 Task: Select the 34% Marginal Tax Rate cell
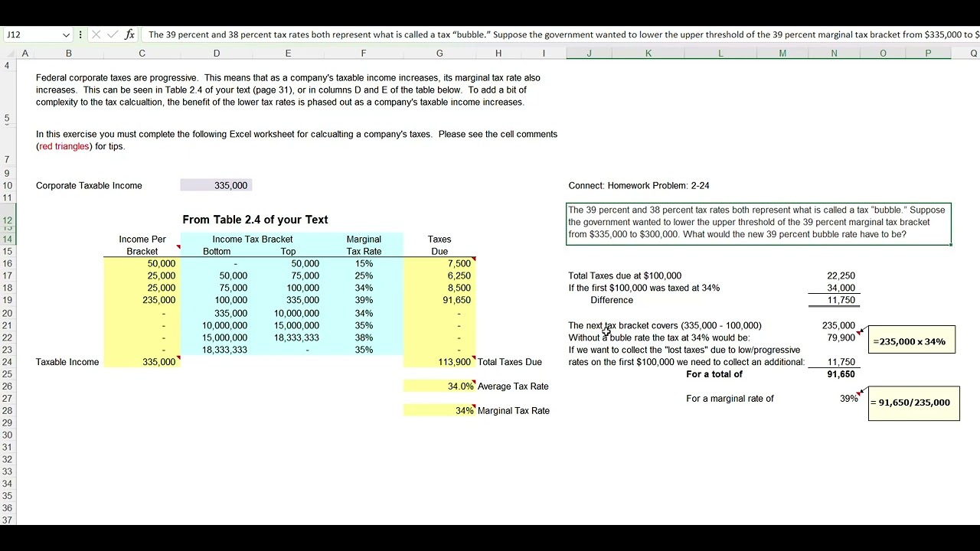[x=439, y=411]
